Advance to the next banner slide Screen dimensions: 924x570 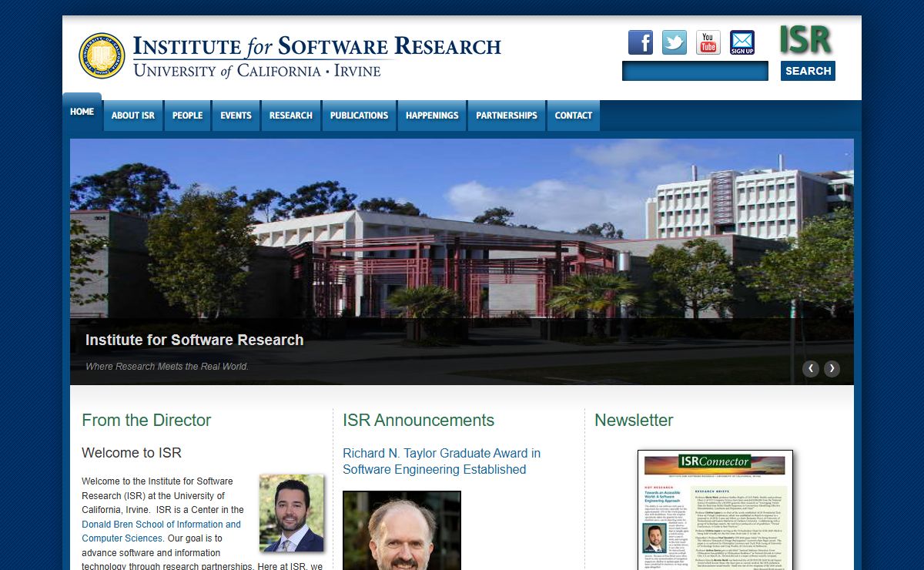tap(832, 368)
